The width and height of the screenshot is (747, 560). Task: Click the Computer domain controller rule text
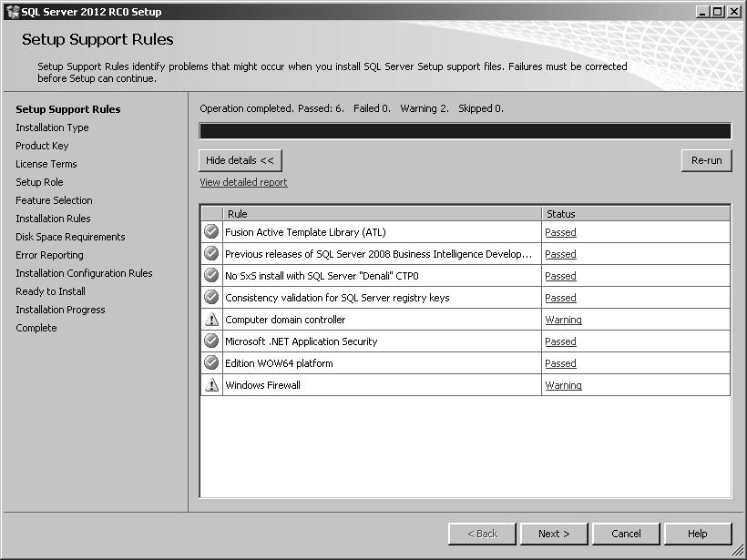[285, 320]
